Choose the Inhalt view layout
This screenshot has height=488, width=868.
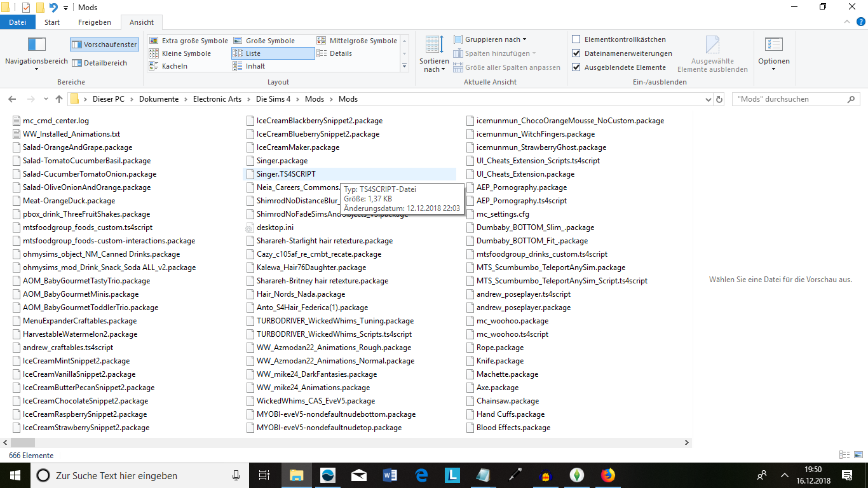[248, 66]
